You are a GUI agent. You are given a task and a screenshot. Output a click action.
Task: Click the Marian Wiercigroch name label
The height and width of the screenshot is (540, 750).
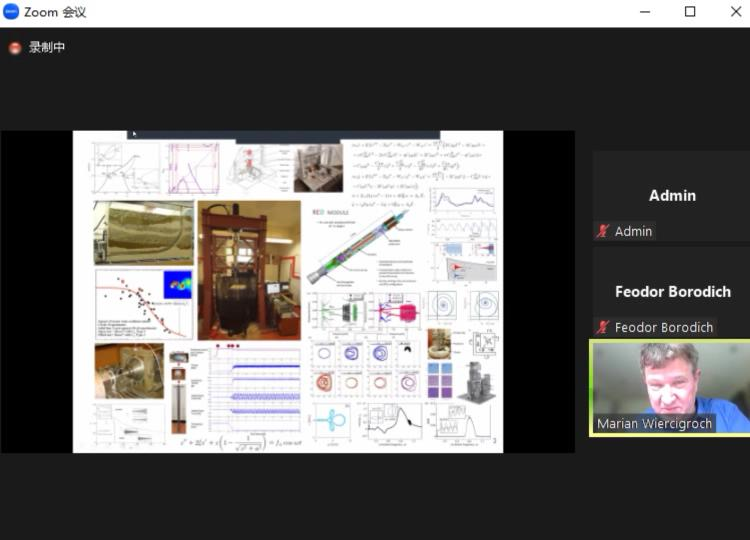pyautogui.click(x=656, y=424)
